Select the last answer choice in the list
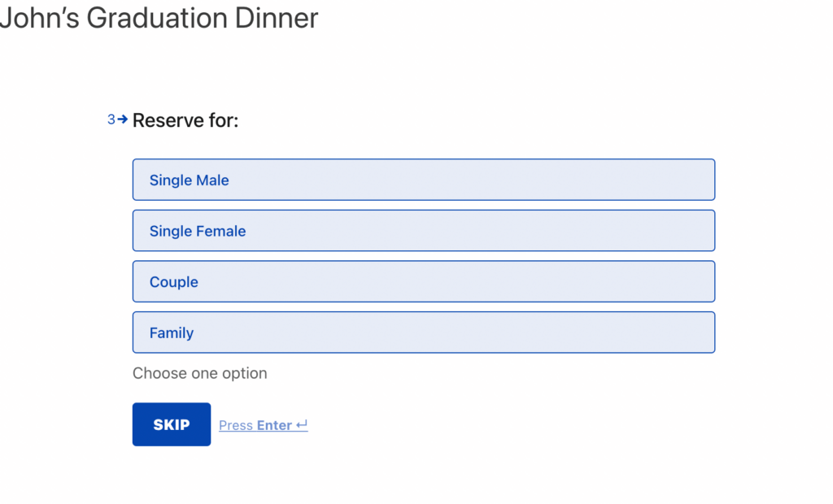The image size is (833, 504). (x=423, y=332)
